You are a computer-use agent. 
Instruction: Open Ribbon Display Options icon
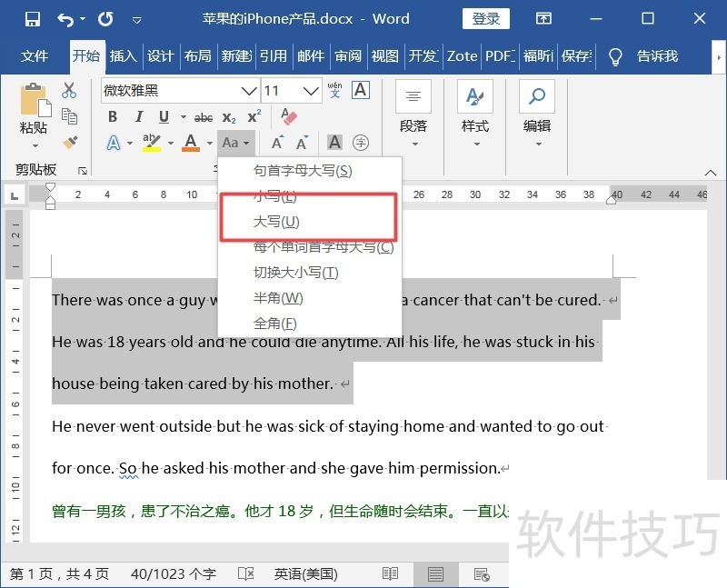[543, 18]
